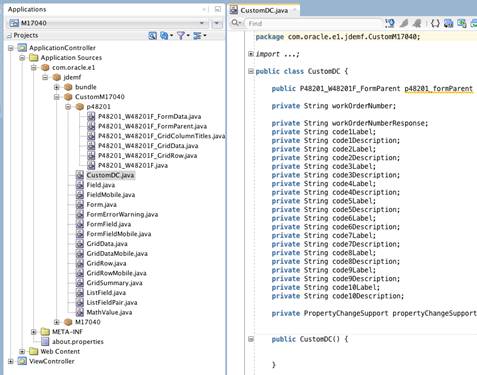Open the application menu arrow beside M17040
Image resolution: width=477 pixels, height=375 pixels.
217,23
